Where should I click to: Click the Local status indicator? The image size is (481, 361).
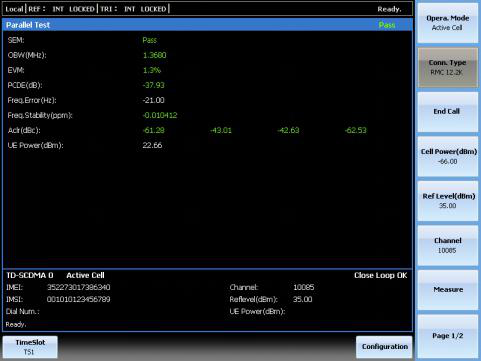(14, 9)
